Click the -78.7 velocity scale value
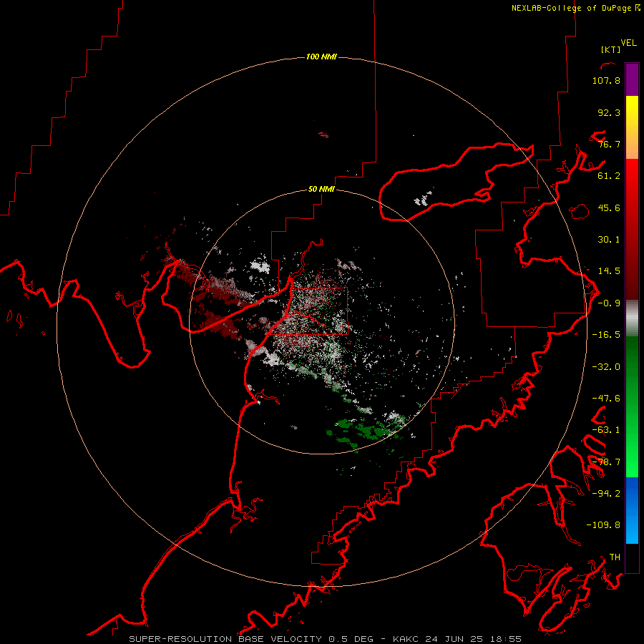This screenshot has width=644, height=644. pos(606,462)
